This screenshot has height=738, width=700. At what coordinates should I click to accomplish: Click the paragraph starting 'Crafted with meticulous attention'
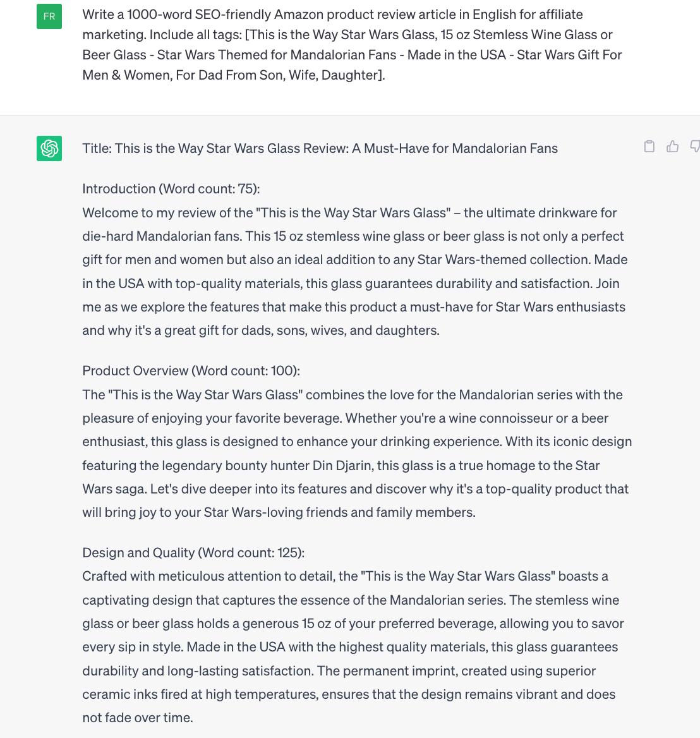353,647
